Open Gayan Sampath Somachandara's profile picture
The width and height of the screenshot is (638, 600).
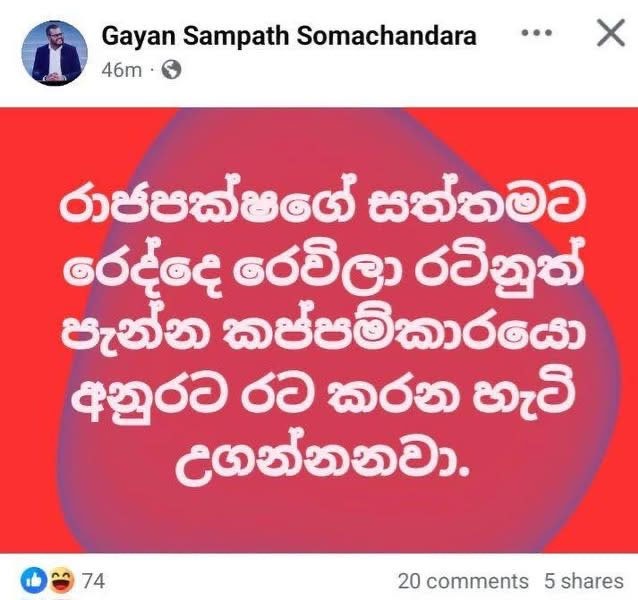click(54, 53)
